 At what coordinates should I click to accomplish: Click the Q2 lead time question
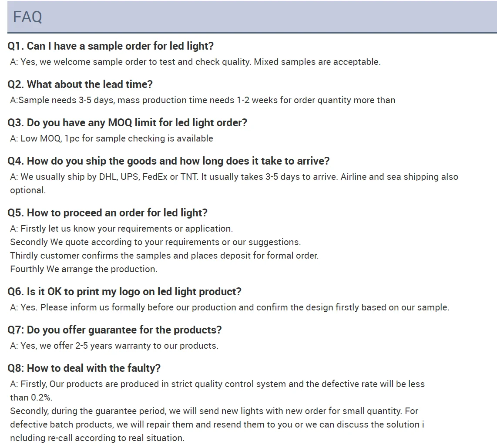80,84
